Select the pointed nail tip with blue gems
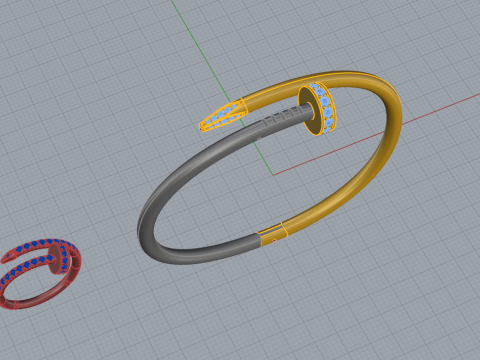480x360 pixels. 223,115
